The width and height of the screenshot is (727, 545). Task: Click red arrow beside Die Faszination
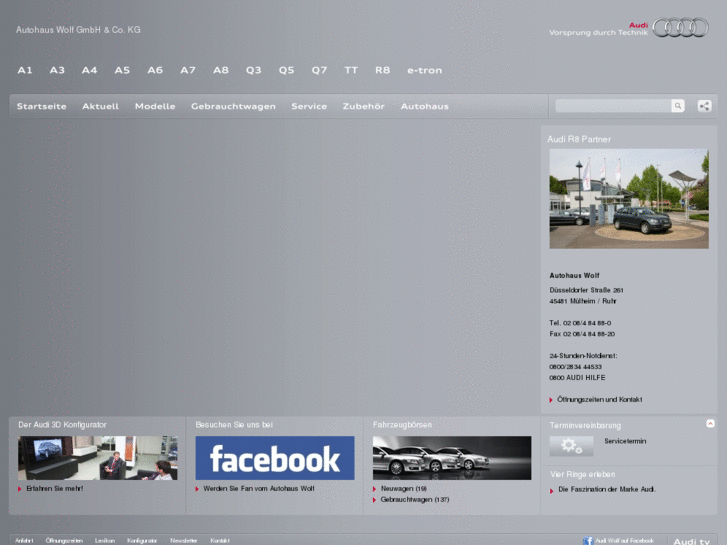(x=552, y=491)
